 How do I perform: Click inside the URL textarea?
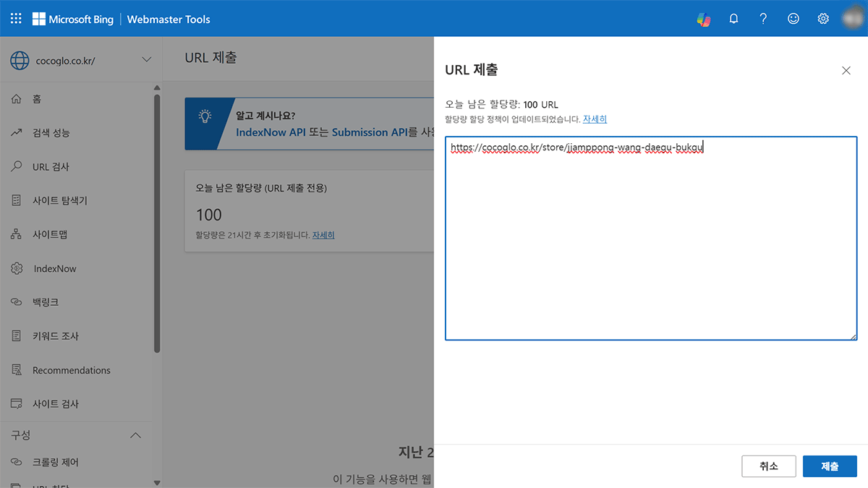[x=651, y=239]
